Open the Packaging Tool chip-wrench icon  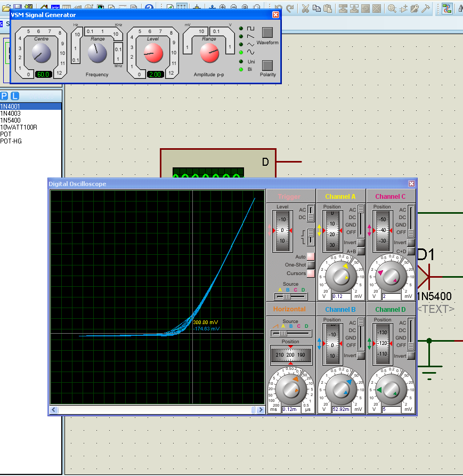pos(415,8)
